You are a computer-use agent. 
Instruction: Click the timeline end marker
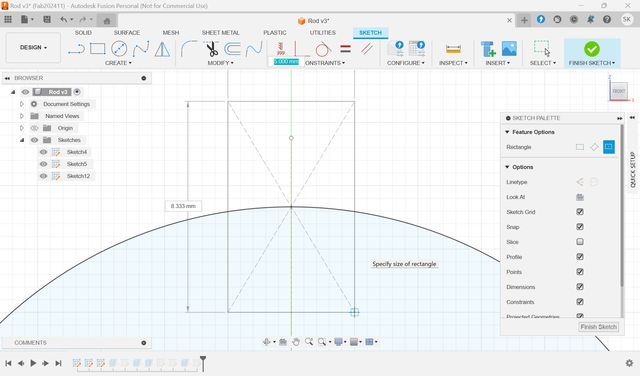203,363
